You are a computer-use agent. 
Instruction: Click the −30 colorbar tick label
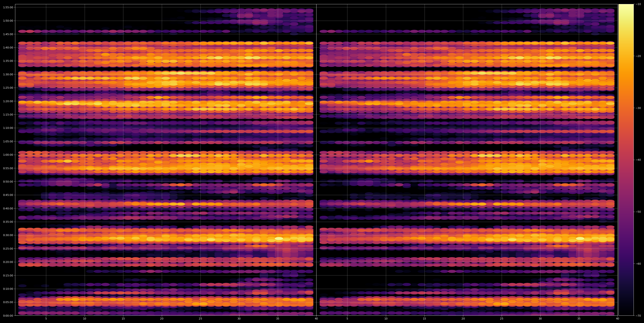pos(638,108)
